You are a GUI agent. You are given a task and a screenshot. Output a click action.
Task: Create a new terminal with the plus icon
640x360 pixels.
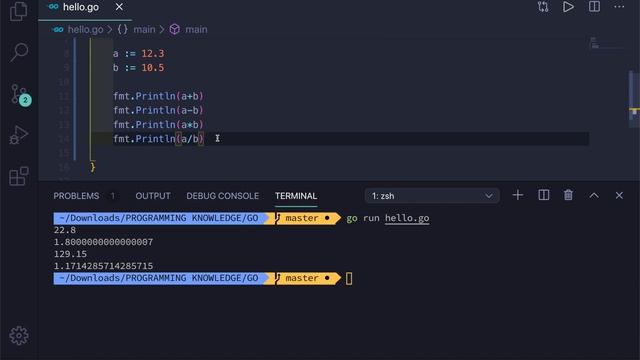tap(518, 195)
